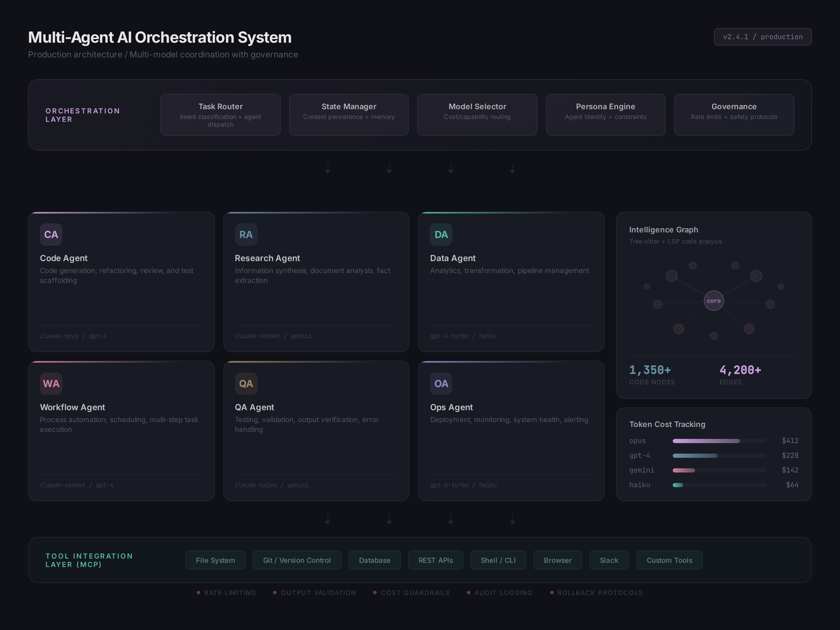This screenshot has height=630, width=840.
Task: Select the Slack integration tab
Action: point(608,560)
